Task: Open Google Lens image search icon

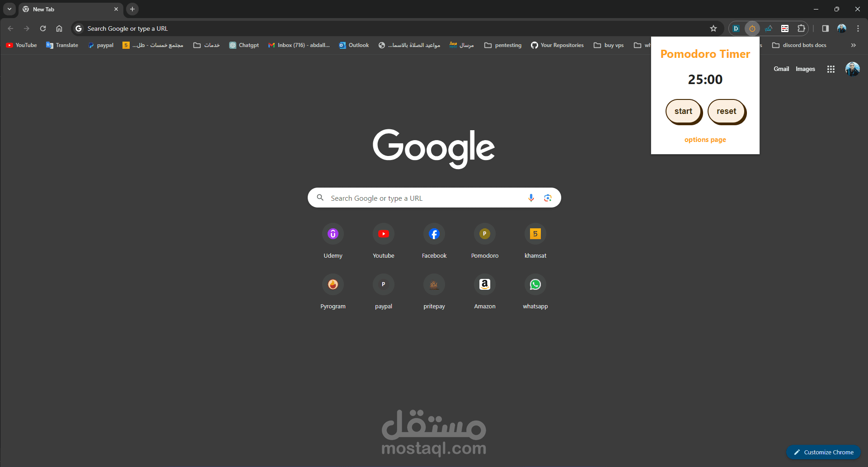Action: point(548,198)
